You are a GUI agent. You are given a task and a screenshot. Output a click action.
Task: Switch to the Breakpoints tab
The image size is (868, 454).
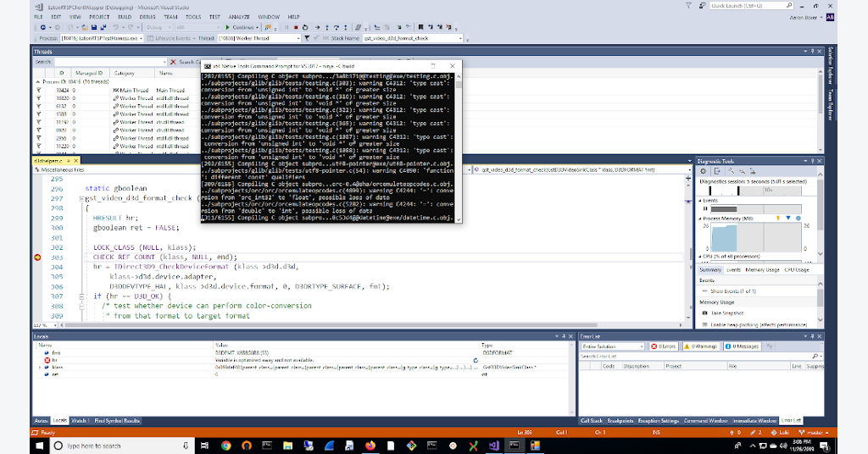click(x=620, y=421)
